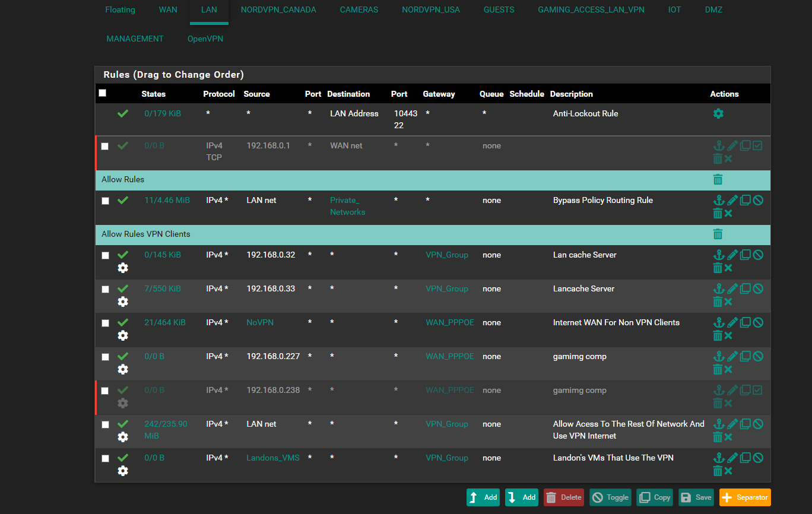The height and width of the screenshot is (514, 812).
Task: Check the 192.168.0.33 rule checkbox
Action: point(105,289)
